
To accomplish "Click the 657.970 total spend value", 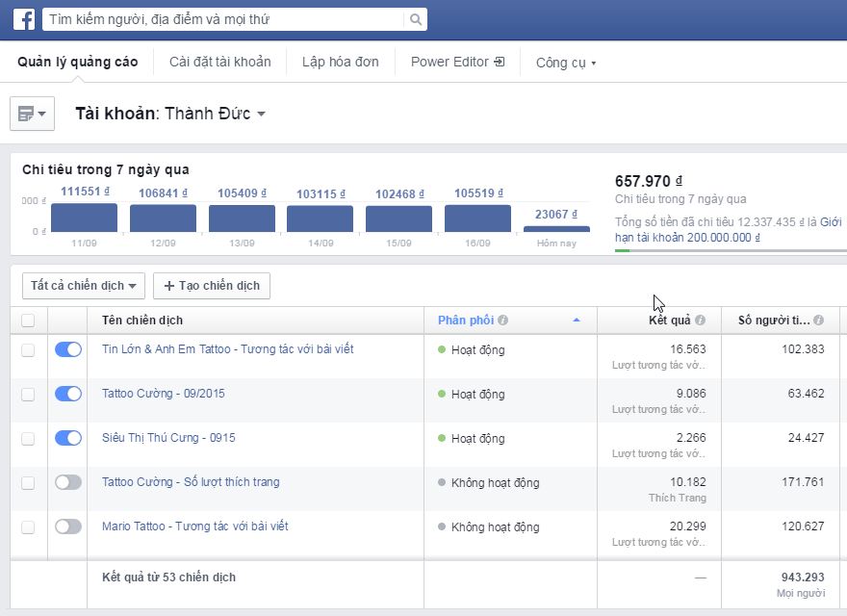I will [x=648, y=181].
